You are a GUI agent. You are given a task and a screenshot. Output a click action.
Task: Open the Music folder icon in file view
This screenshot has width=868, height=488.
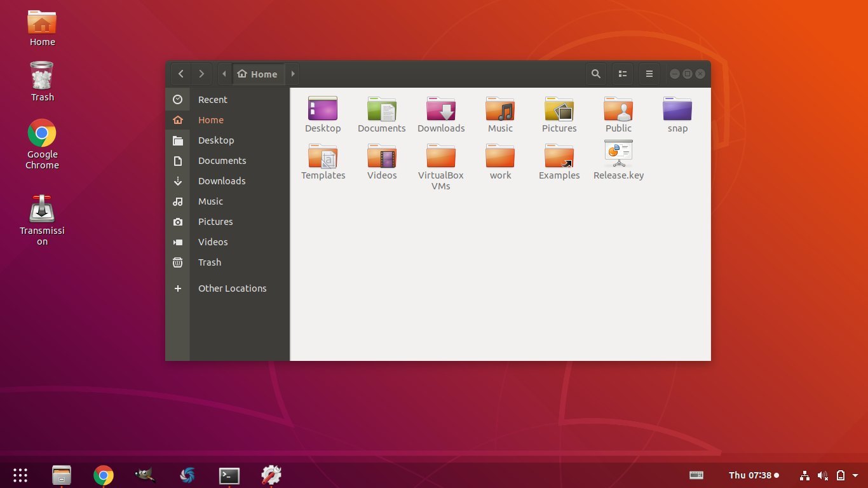click(x=500, y=109)
